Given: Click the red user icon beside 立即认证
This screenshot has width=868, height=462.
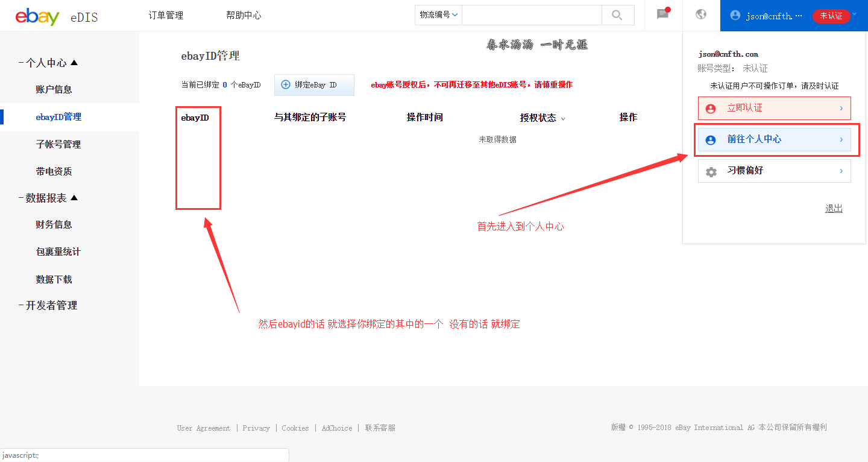Looking at the screenshot, I should (x=711, y=109).
